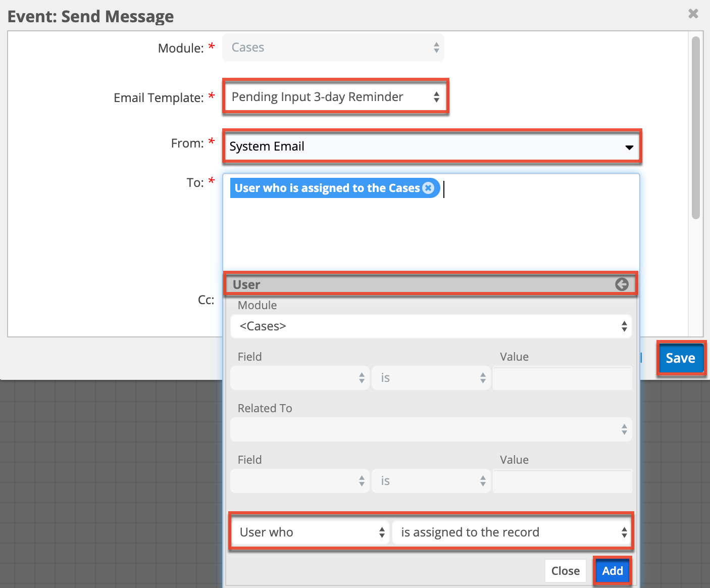The image size is (710, 588).
Task: Click the first Value input field
Action: (563, 378)
